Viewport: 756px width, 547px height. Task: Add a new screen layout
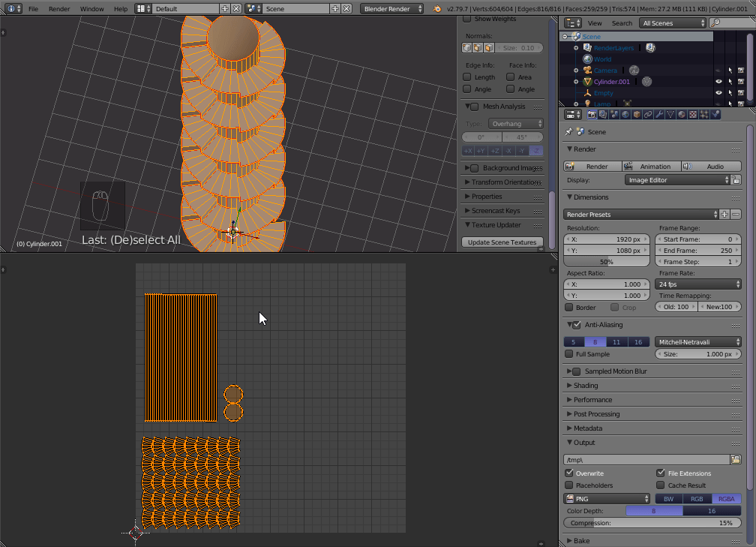pyautogui.click(x=225, y=9)
